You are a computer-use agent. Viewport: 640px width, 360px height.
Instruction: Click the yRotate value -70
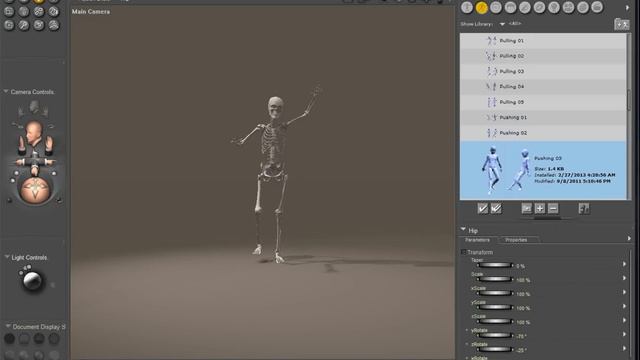click(521, 336)
